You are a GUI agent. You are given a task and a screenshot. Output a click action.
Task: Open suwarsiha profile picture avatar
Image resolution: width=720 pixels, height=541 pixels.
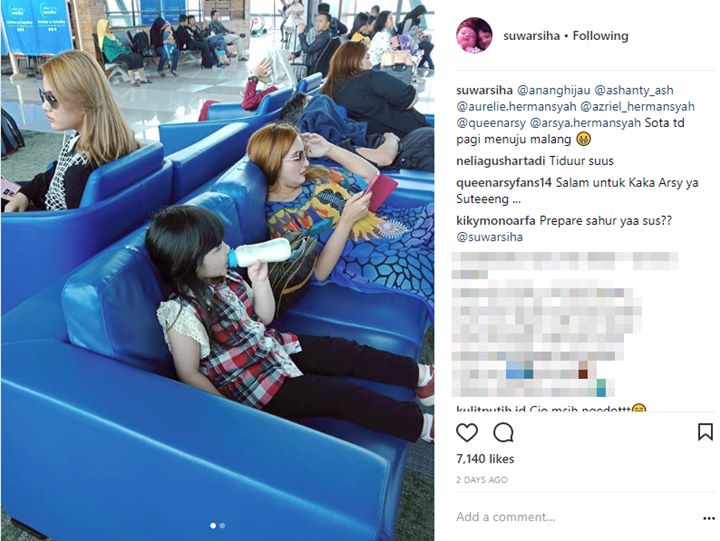click(x=474, y=35)
